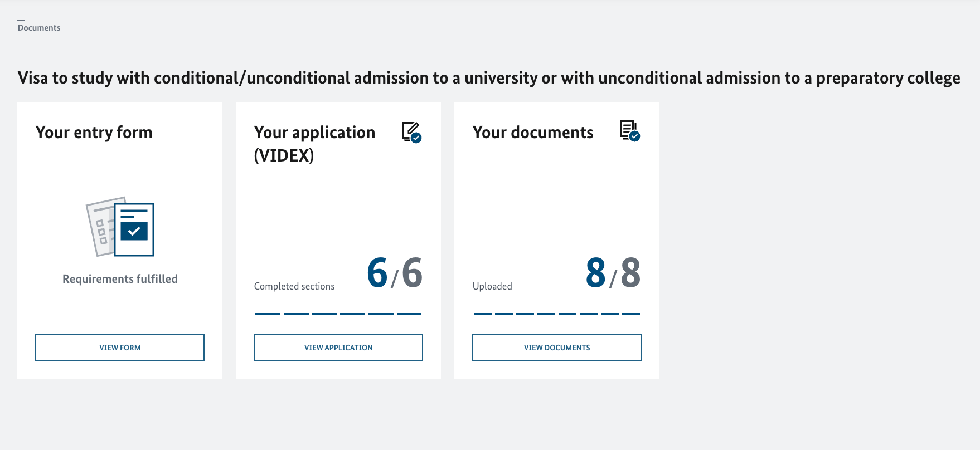Click the Completed sections label

coord(294,286)
